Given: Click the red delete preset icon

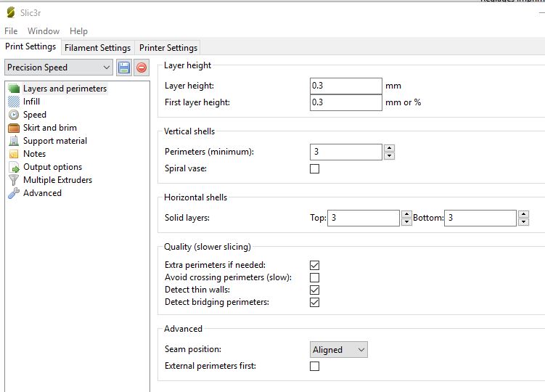Looking at the screenshot, I should 142,68.
